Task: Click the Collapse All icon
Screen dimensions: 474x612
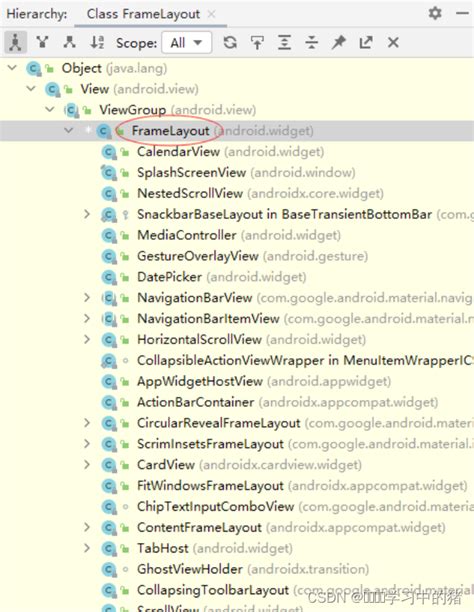Action: click(x=311, y=42)
